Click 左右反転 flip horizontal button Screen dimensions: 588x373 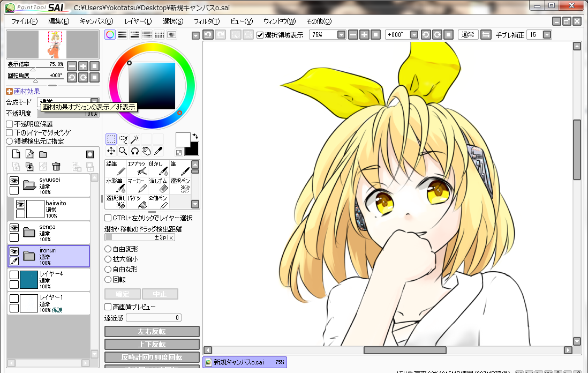pyautogui.click(x=152, y=332)
